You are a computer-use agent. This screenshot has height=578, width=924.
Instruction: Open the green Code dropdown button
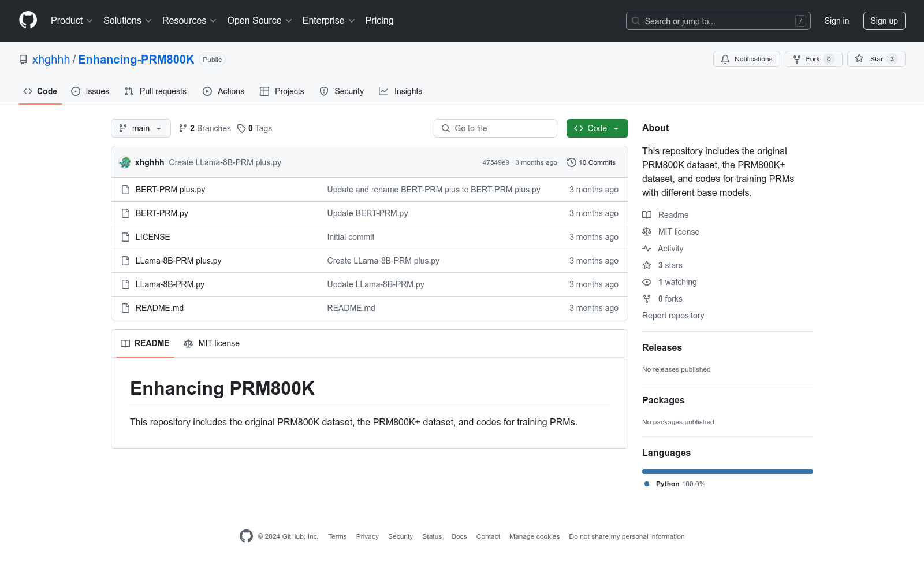tap(597, 128)
